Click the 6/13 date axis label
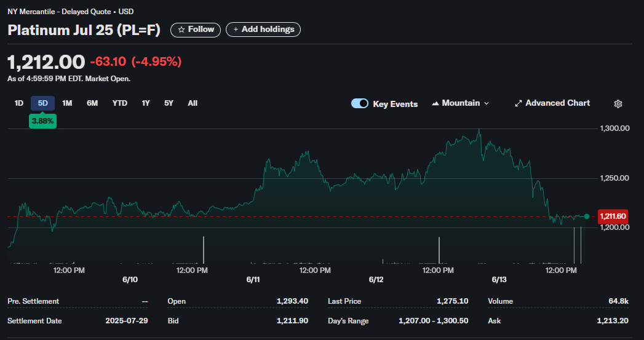This screenshot has height=340, width=644. (499, 280)
